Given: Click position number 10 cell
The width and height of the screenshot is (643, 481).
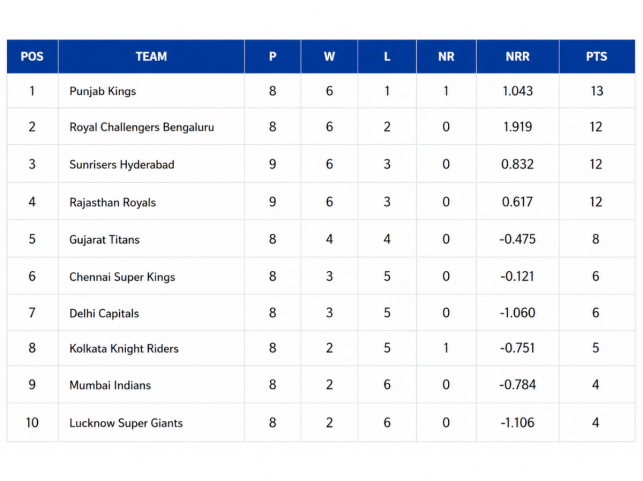Looking at the screenshot, I should pos(32,423).
